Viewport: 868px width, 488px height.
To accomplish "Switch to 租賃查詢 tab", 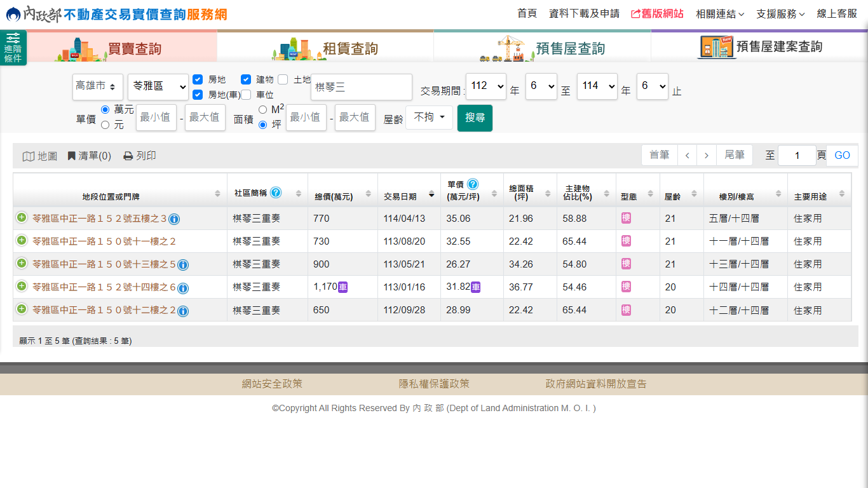I will tap(325, 47).
